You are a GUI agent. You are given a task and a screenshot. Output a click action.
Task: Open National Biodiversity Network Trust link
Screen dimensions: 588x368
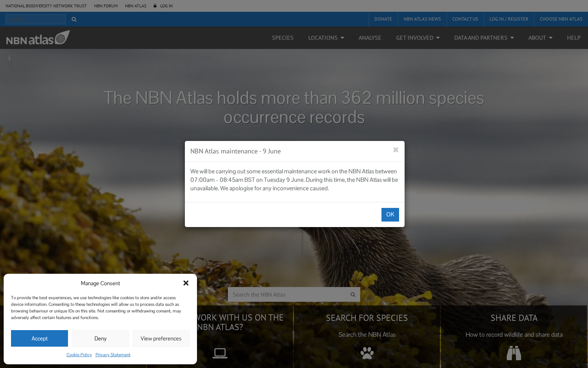[46, 6]
